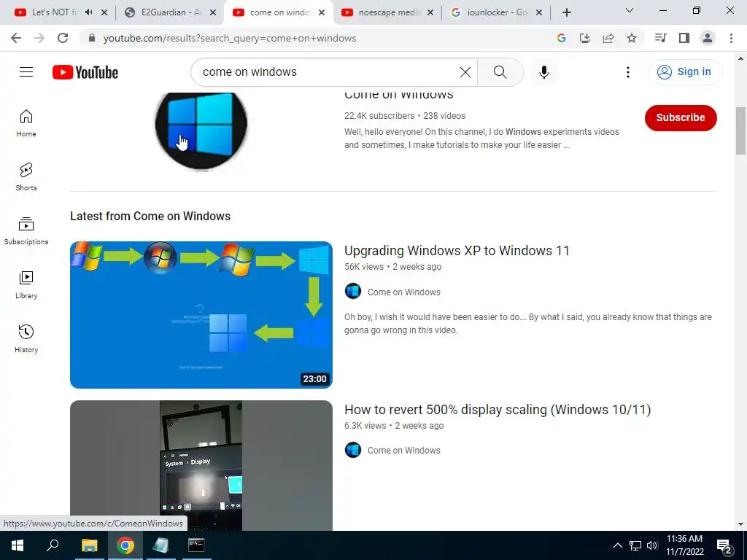Open Chrome's three-dot menu
The width and height of the screenshot is (747, 560).
tap(731, 38)
